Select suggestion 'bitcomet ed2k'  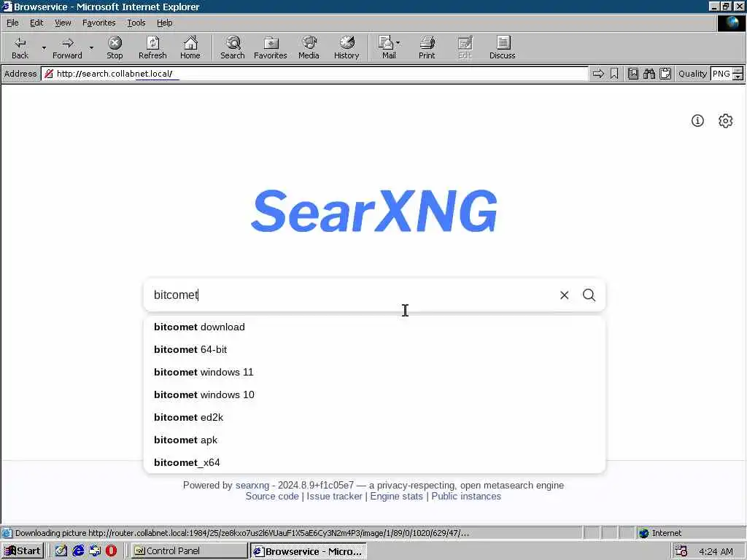pyautogui.click(x=374, y=417)
